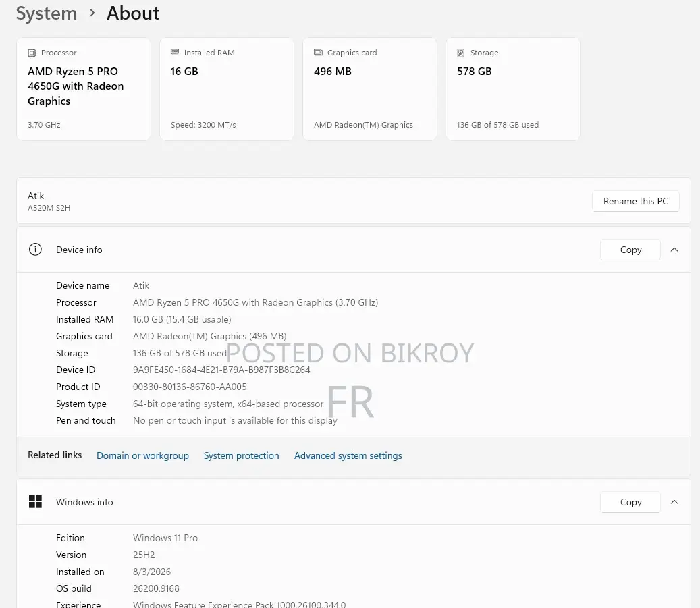Collapse the Device info section
Image resolution: width=700 pixels, height=608 pixels.
point(674,250)
